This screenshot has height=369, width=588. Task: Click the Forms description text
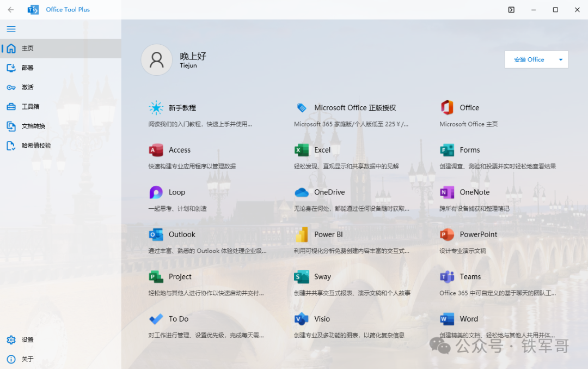pos(498,166)
